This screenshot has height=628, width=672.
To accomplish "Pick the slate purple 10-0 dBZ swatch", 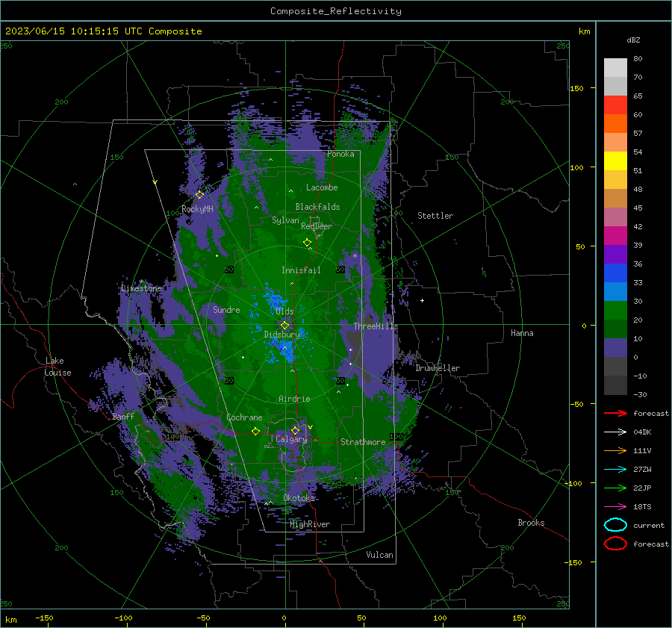I will point(615,348).
